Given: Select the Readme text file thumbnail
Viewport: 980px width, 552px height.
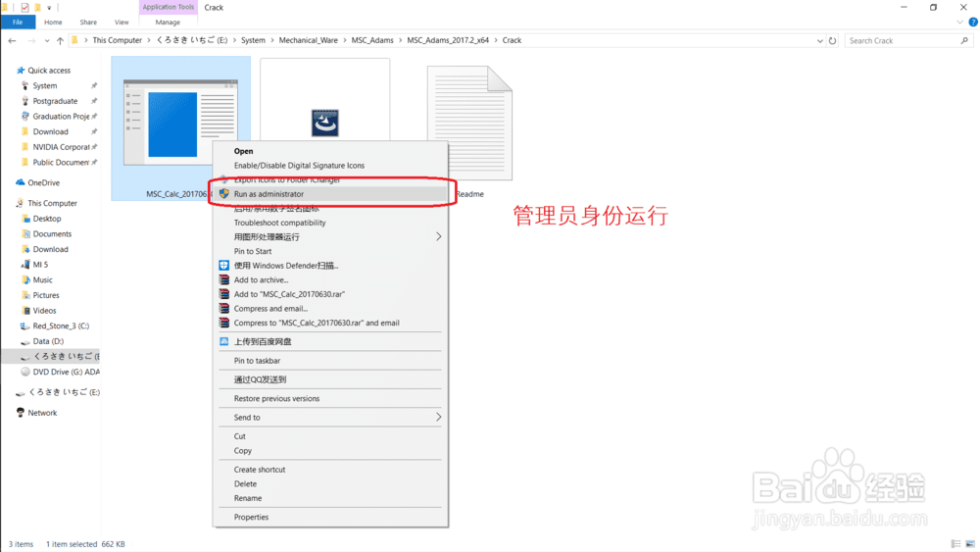Looking at the screenshot, I should 469,124.
